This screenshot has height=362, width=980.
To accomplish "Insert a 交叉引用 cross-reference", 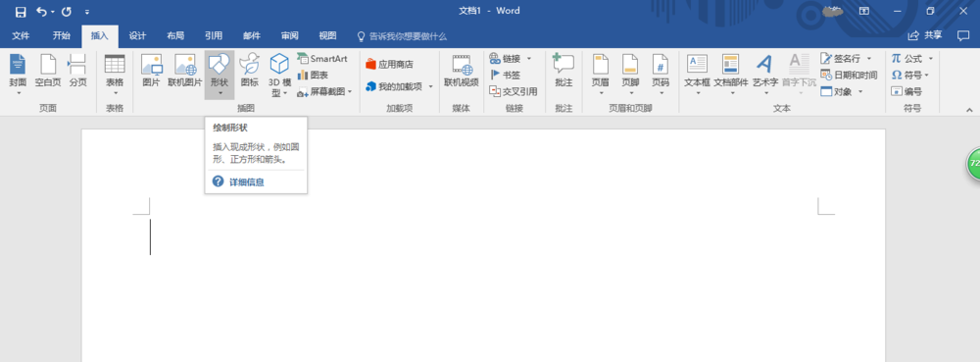I will [x=514, y=91].
